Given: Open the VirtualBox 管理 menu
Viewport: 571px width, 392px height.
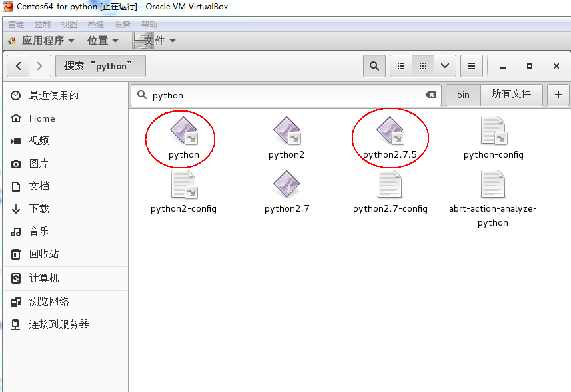Looking at the screenshot, I should point(16,25).
